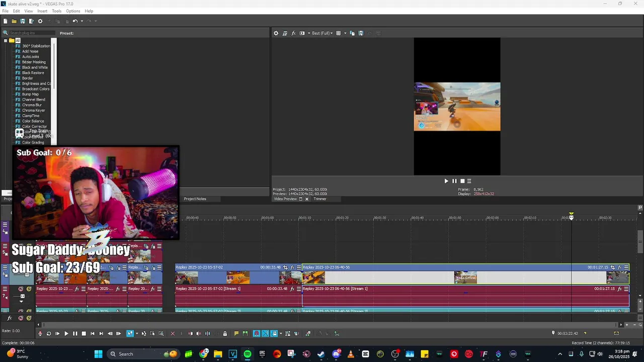This screenshot has width=644, height=362.
Task: Toggle Enable Snapping magnet
Action: 257,333
